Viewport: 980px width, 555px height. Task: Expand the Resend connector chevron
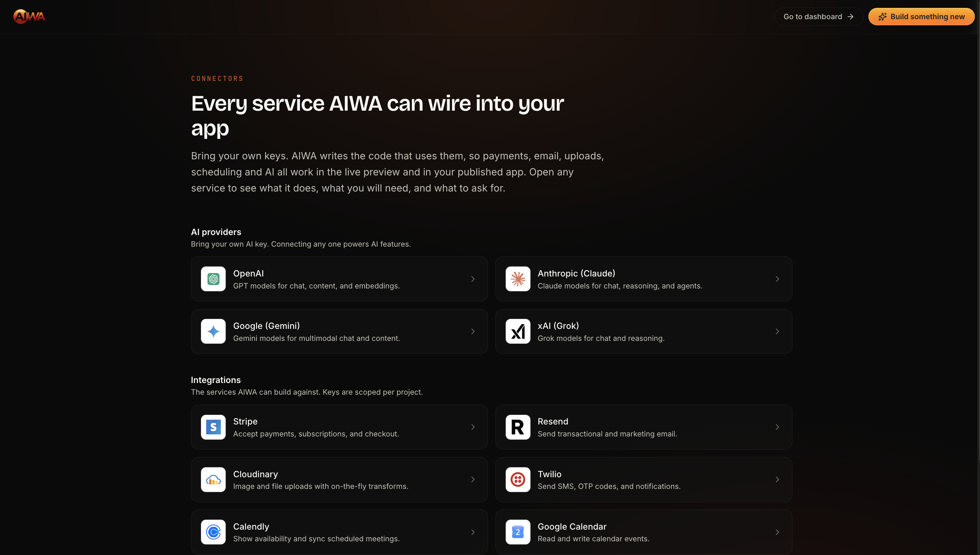pyautogui.click(x=777, y=427)
